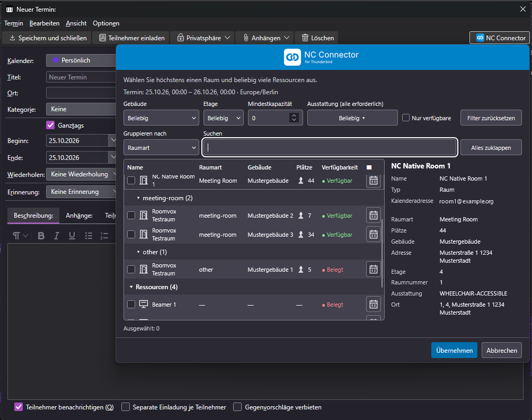The width and height of the screenshot is (532, 420).
Task: Toggle italic formatting in description toolbar
Action: 57,236
